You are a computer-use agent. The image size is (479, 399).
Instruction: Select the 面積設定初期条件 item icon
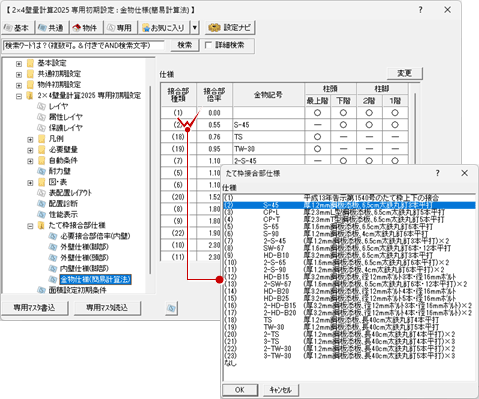[x=41, y=290]
